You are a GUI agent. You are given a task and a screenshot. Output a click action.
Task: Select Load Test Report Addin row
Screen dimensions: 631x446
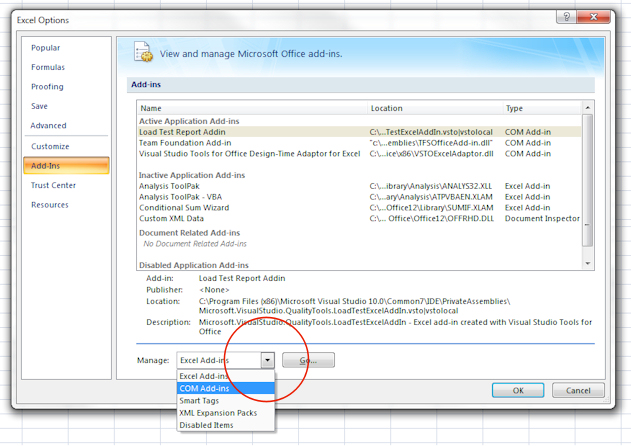pos(359,132)
